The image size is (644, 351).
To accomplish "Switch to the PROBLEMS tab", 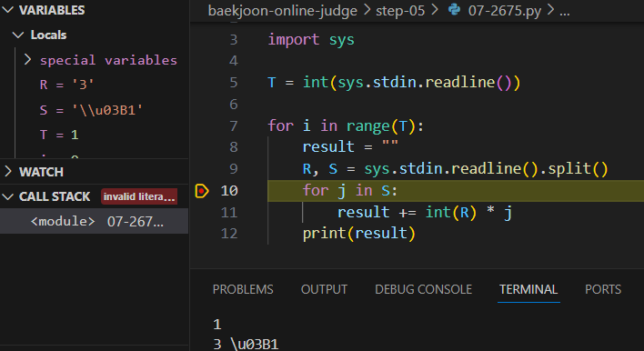I will point(243,289).
